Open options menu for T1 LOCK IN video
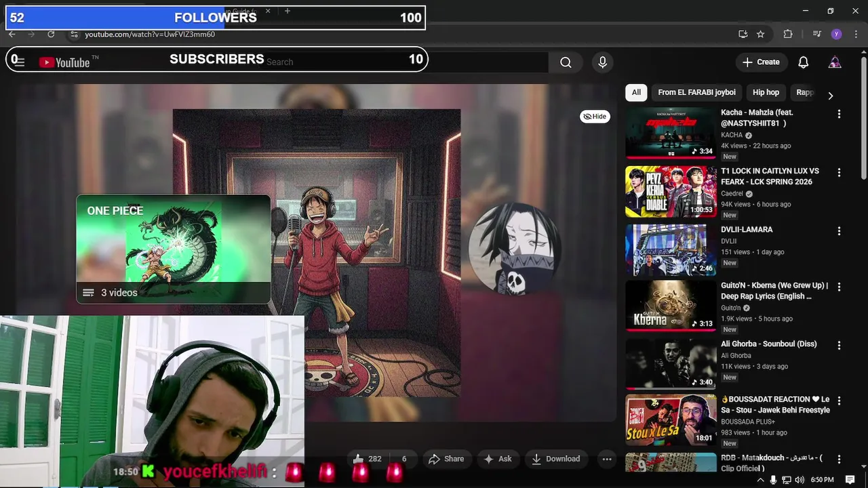 pyautogui.click(x=839, y=173)
